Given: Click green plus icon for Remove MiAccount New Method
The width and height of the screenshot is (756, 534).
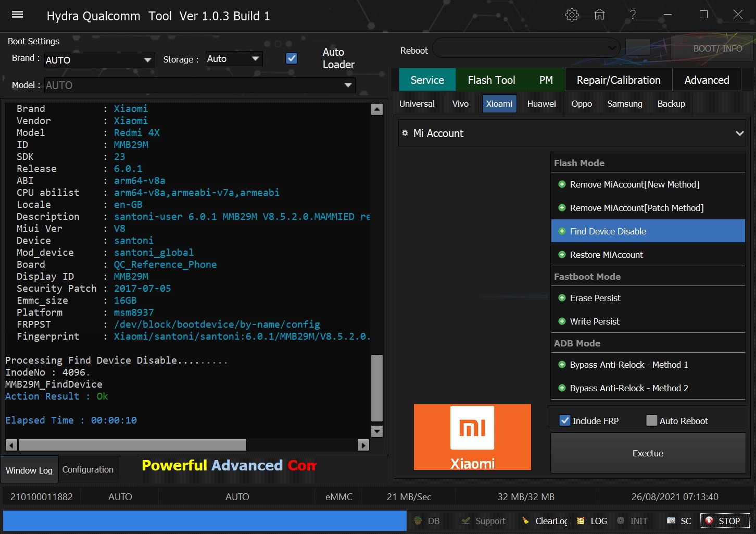Looking at the screenshot, I should (x=562, y=184).
